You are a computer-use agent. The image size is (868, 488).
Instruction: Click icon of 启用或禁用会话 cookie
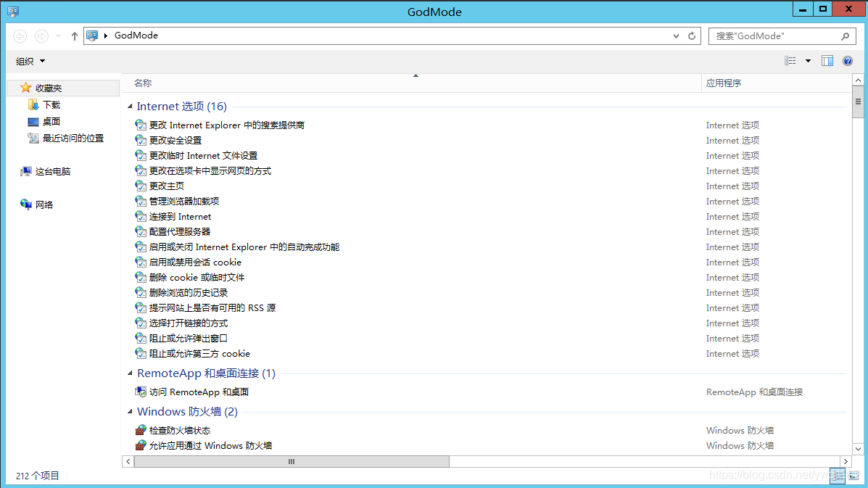[141, 262]
